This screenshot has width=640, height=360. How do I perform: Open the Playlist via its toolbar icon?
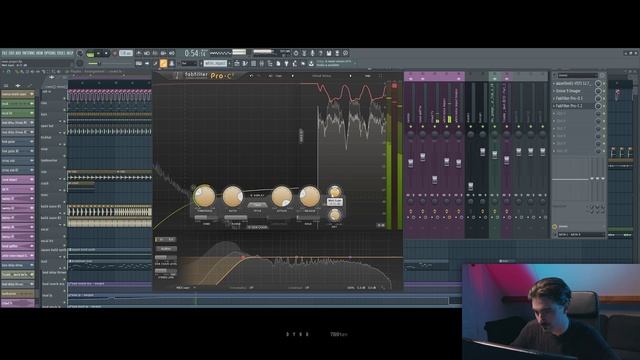(x=237, y=63)
